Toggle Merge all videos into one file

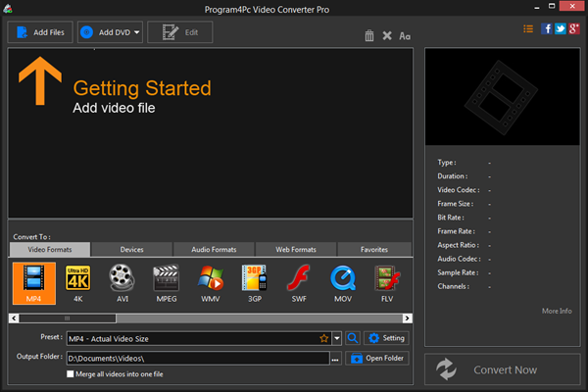71,374
